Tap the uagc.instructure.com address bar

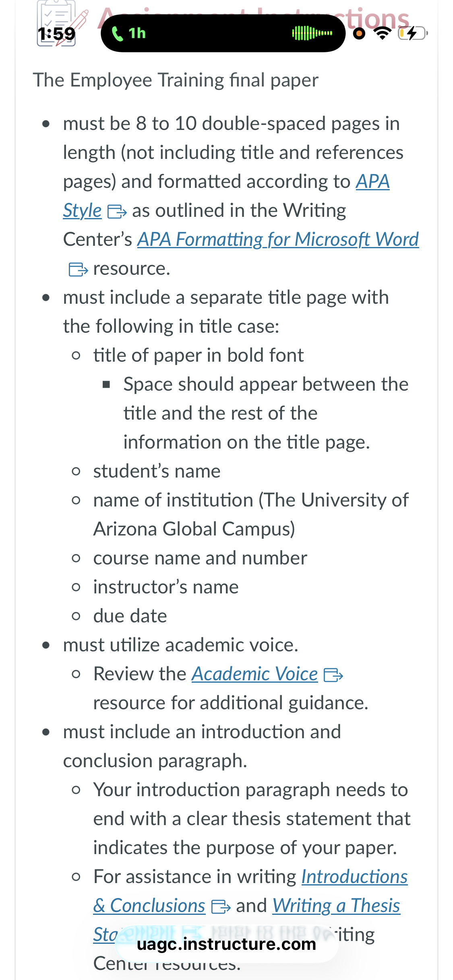click(226, 944)
